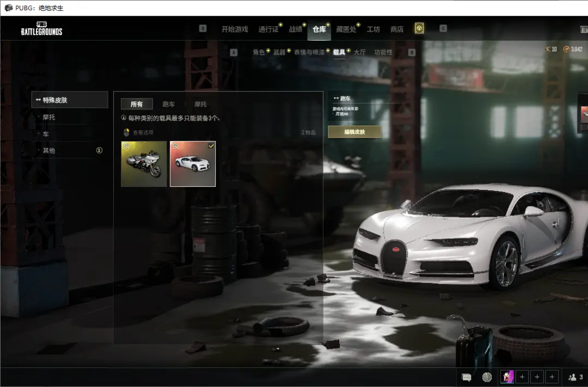Open the chat bubble icon

[466, 377]
